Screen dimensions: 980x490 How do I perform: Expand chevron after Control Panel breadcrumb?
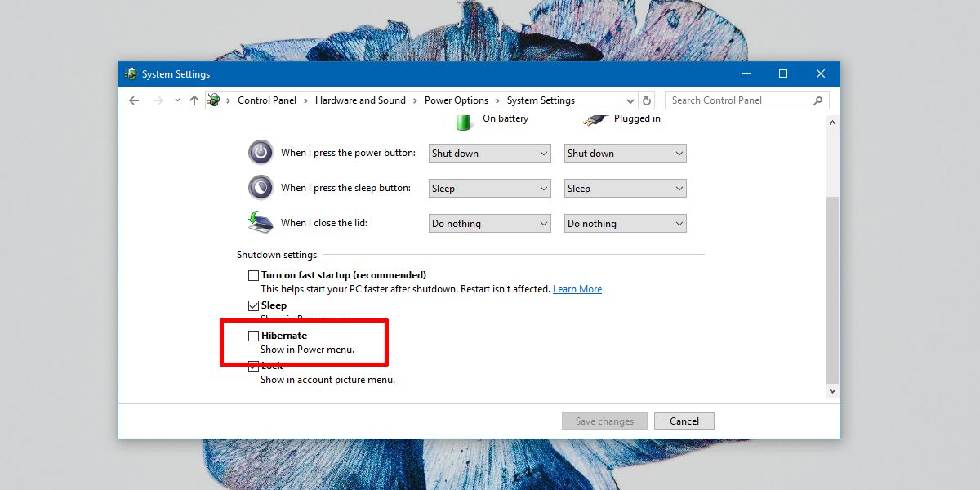tap(305, 100)
